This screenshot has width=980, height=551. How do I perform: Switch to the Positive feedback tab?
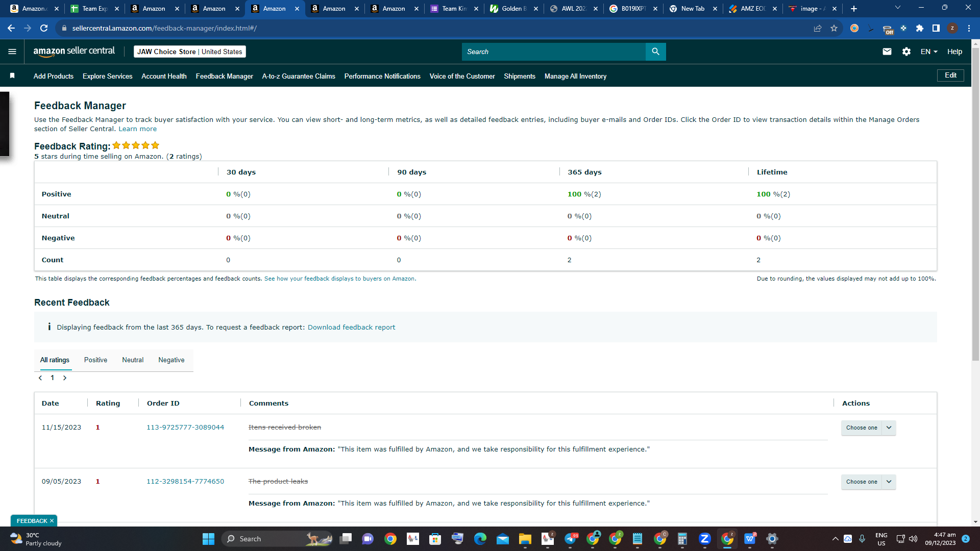(95, 360)
